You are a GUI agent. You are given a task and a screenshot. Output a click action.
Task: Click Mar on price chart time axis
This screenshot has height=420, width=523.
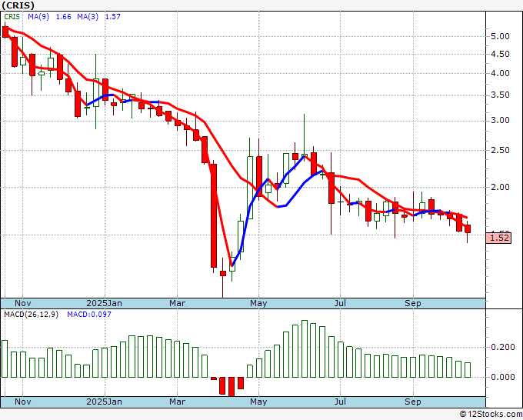177,303
